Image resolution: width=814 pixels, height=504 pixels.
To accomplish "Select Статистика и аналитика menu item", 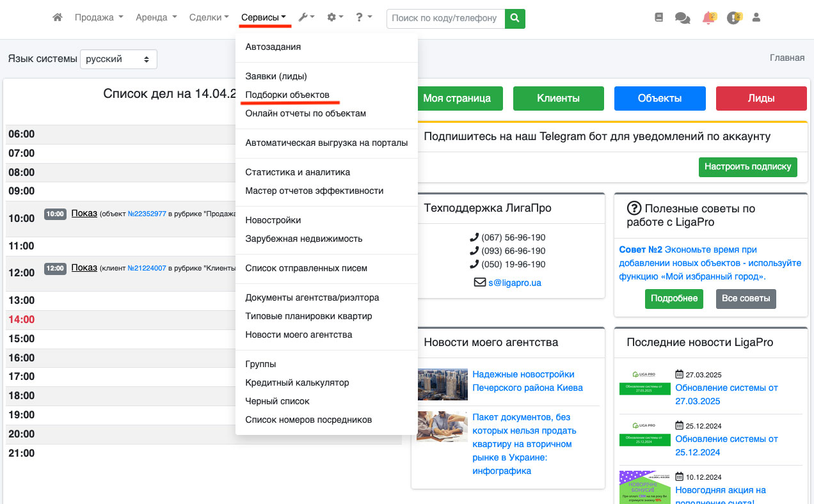I will tap(298, 172).
